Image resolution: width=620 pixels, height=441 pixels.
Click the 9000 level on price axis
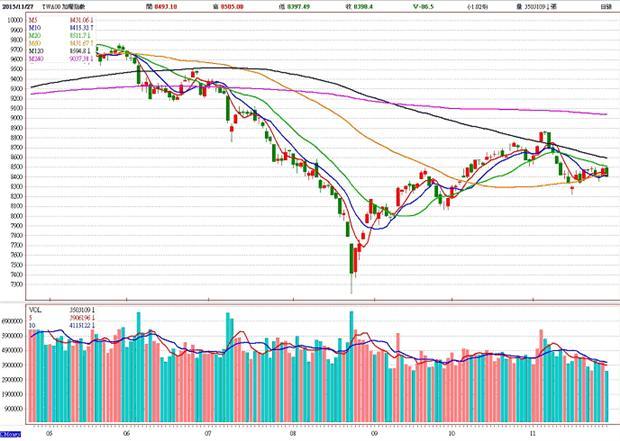click(16, 117)
